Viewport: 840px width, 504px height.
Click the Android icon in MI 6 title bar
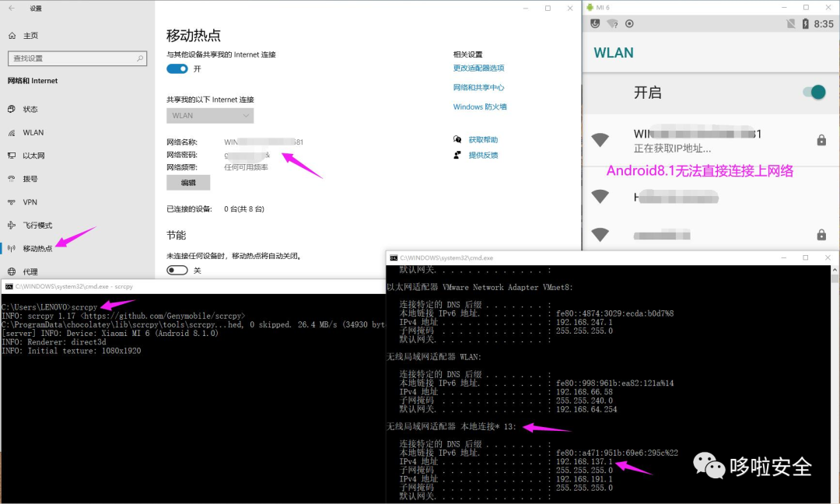click(590, 8)
